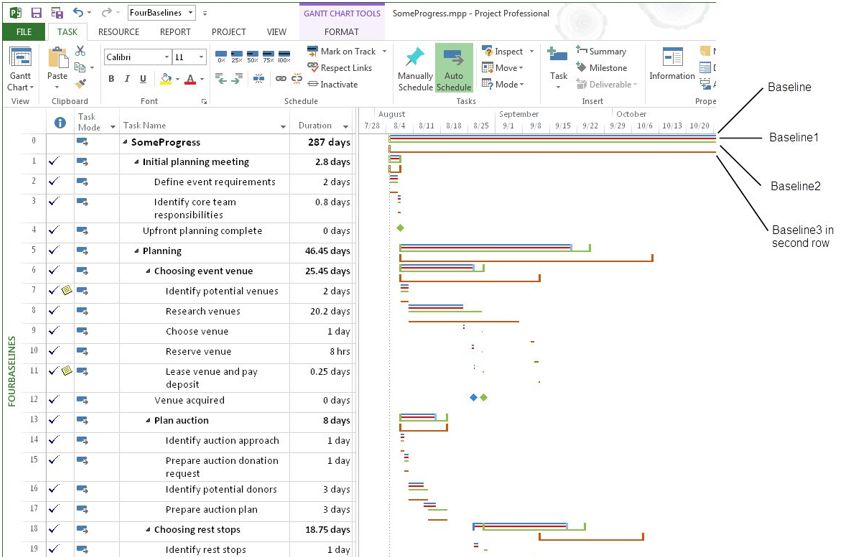Image resolution: width=850 pixels, height=557 pixels.
Task: Collapse the Plan auction summary task
Action: coord(148,420)
